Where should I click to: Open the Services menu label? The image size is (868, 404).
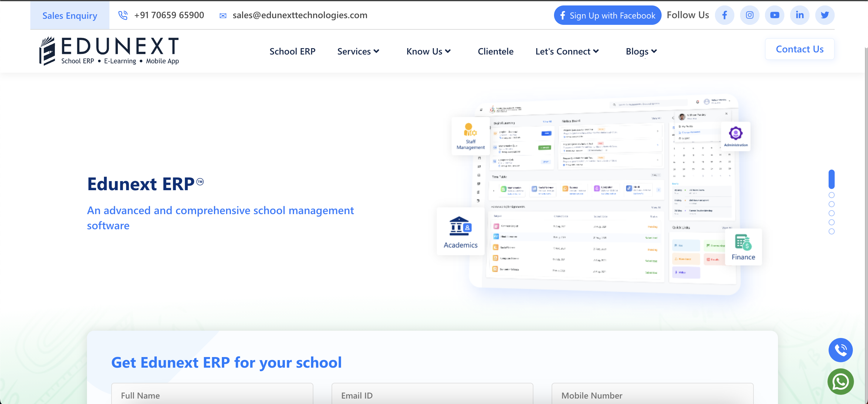354,51
